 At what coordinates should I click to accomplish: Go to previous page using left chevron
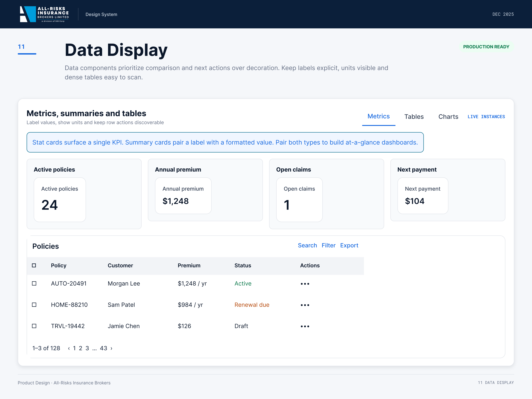coord(69,348)
